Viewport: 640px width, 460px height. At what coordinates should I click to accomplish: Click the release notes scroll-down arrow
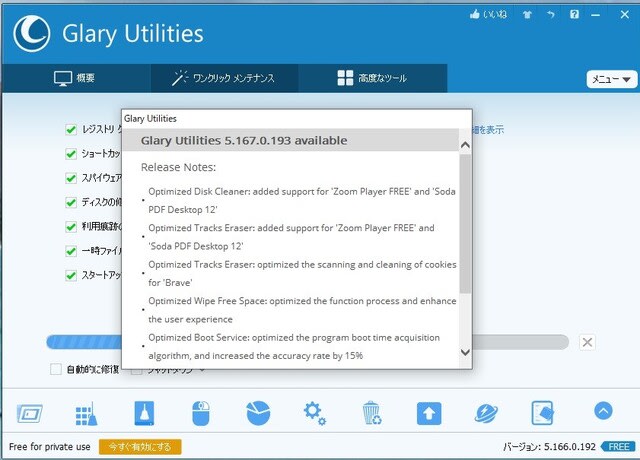pyautogui.click(x=465, y=352)
